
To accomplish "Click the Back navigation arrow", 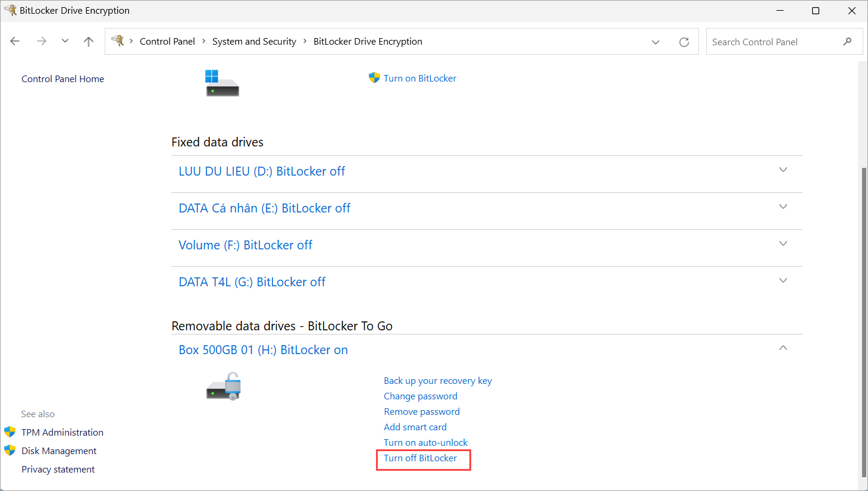I will click(14, 40).
